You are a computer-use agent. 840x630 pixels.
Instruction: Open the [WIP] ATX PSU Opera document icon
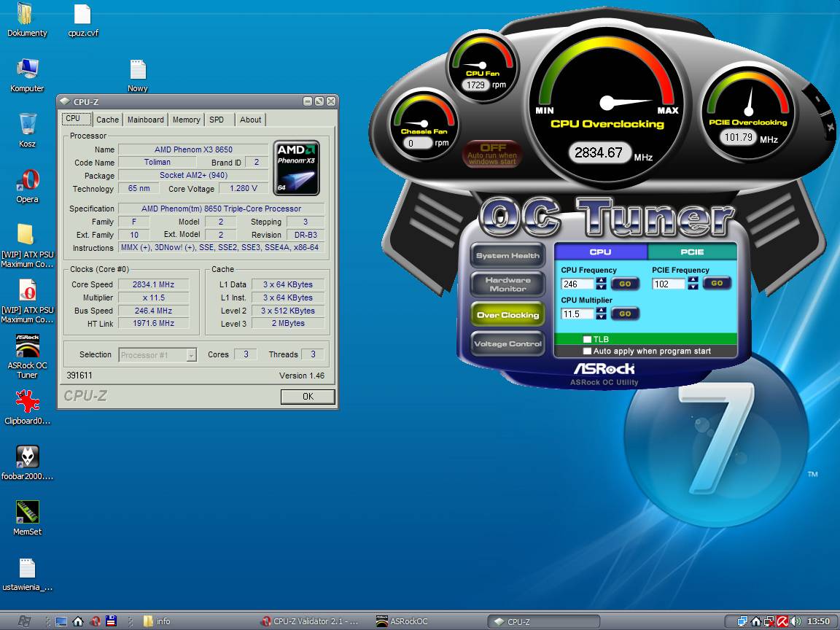coord(27,290)
